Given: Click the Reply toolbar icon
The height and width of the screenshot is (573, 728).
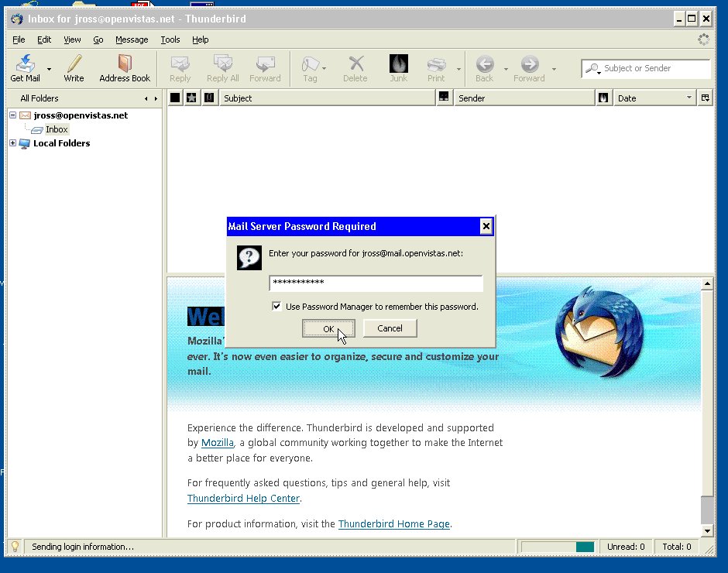Looking at the screenshot, I should coord(180,63).
